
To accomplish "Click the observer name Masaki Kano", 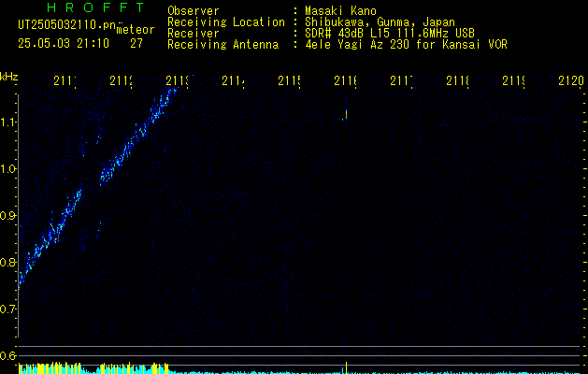I will pos(340,10).
